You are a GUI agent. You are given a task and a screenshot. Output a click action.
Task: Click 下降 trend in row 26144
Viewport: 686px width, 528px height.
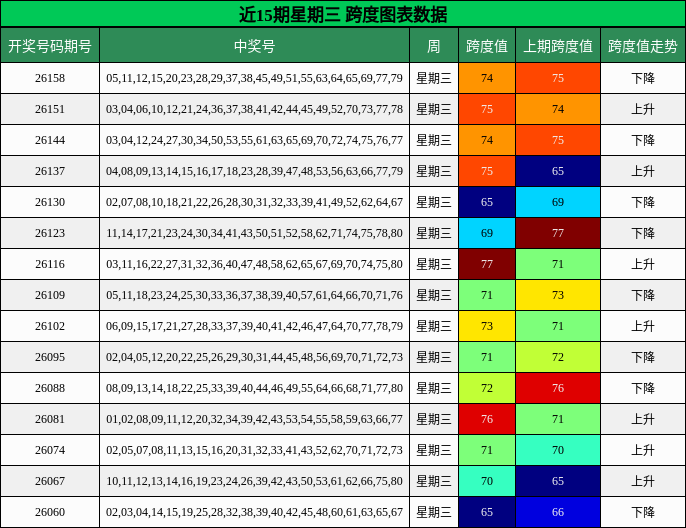pyautogui.click(x=643, y=140)
